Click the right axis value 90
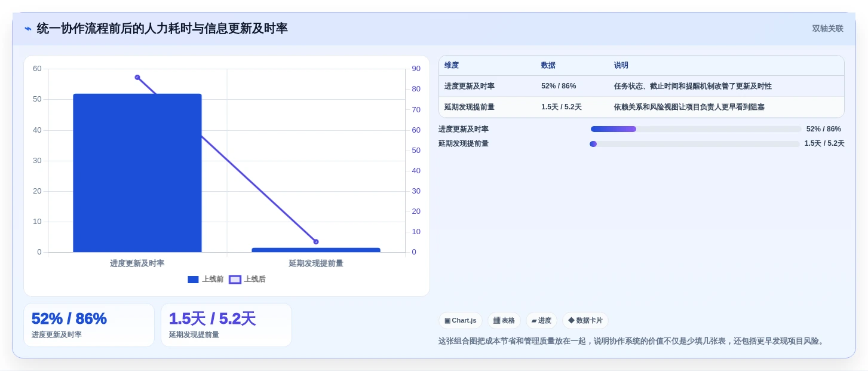The image size is (868, 371). pyautogui.click(x=416, y=69)
